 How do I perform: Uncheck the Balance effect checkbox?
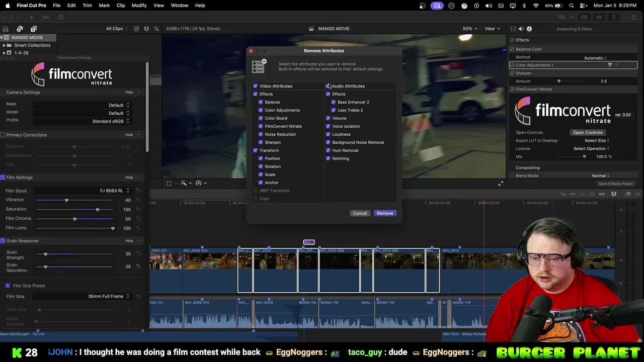pyautogui.click(x=261, y=102)
